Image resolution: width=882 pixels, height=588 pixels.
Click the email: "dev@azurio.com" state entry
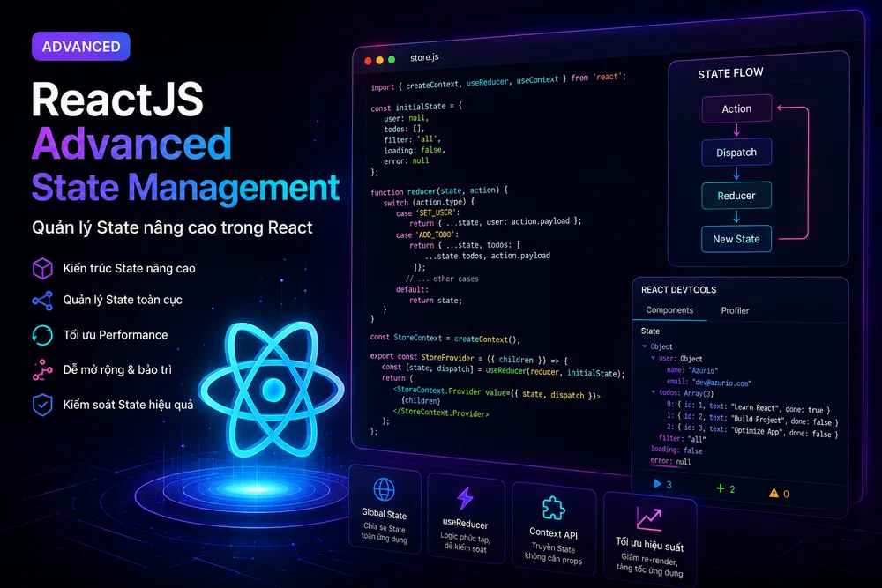[709, 383]
